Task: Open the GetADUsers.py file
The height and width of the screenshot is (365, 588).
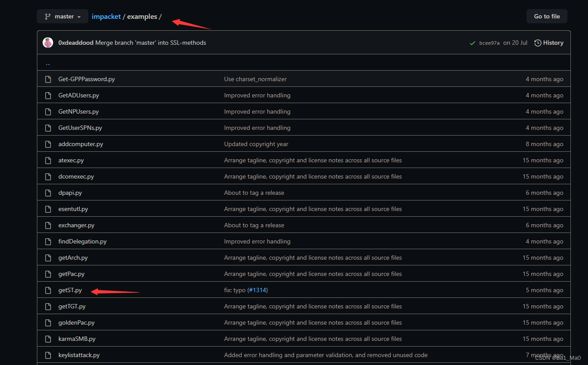Action: [x=79, y=95]
